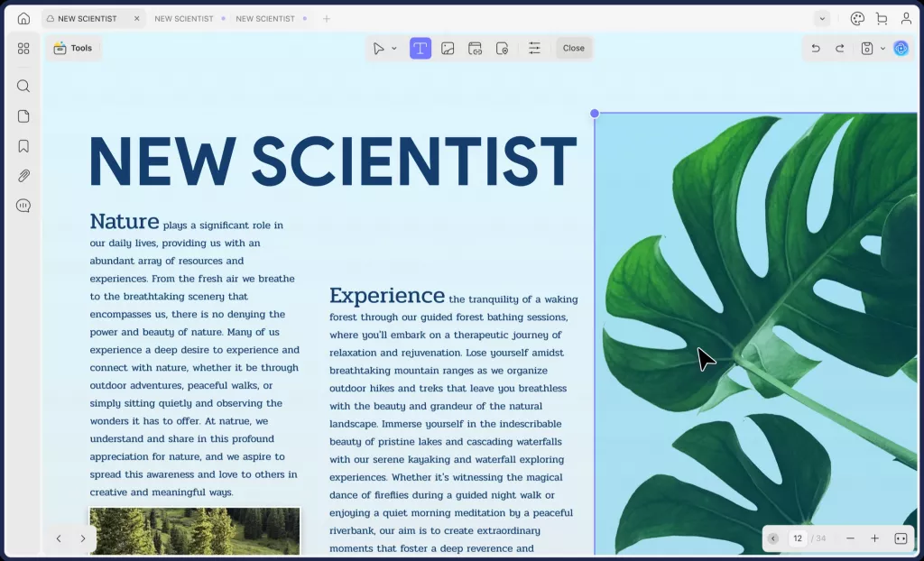Screen dimensions: 924x561
Task: Click the Close button in edit toolbar
Action: (x=574, y=48)
